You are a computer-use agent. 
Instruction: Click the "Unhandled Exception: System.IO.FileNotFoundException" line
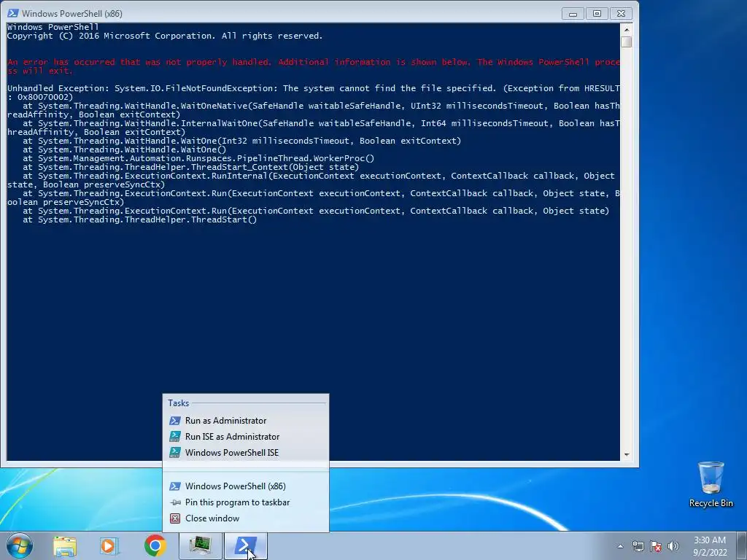point(314,93)
